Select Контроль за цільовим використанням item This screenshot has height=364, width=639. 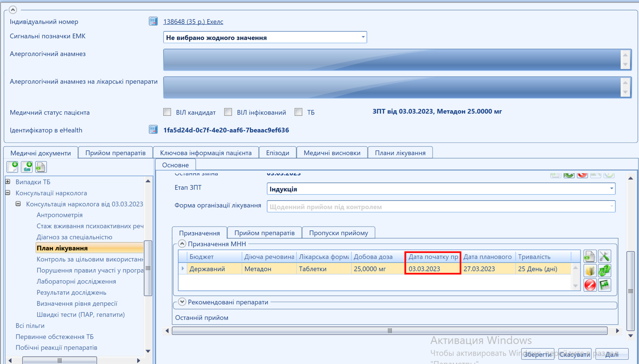pos(90,259)
